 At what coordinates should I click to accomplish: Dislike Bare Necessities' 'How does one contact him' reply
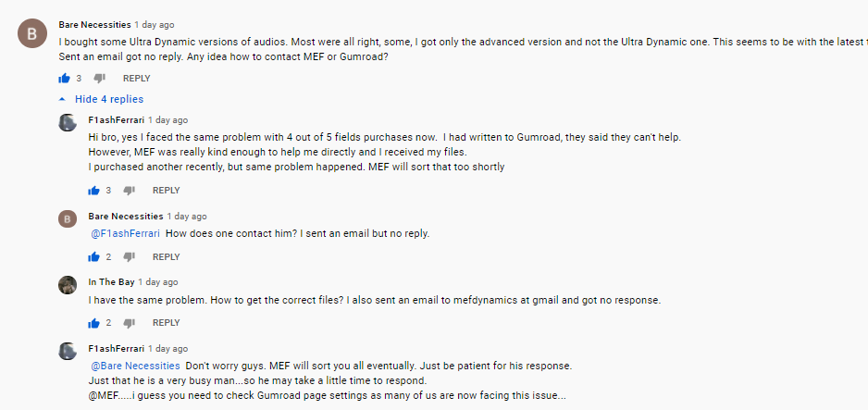tap(130, 257)
